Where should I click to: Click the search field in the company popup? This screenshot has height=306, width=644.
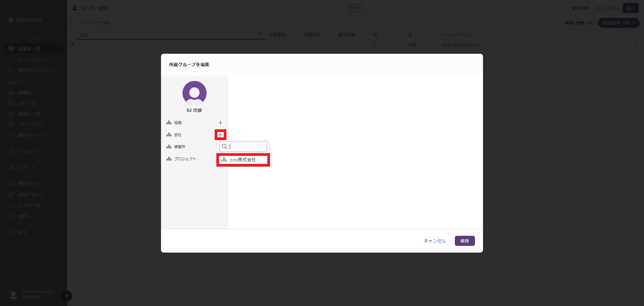[x=247, y=146]
